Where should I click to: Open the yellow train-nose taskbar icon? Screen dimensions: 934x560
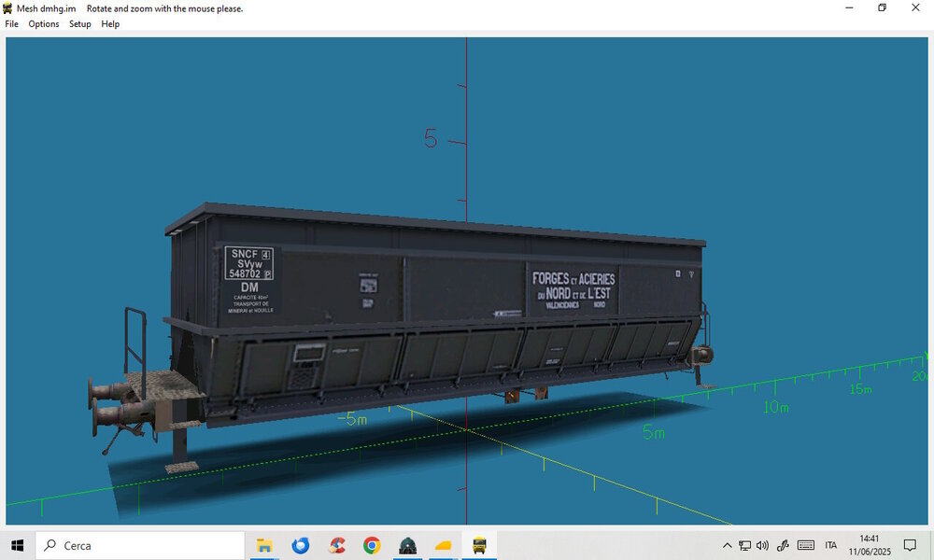(444, 545)
